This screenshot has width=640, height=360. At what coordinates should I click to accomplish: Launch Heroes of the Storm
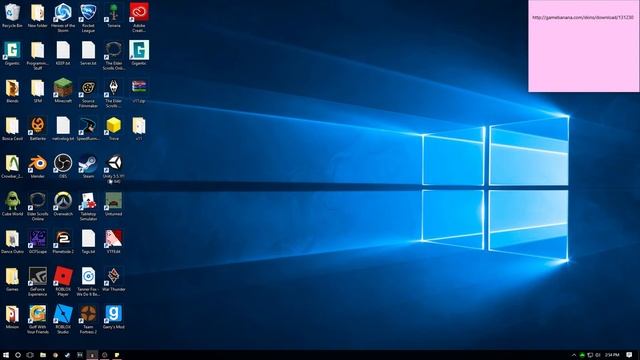point(63,17)
